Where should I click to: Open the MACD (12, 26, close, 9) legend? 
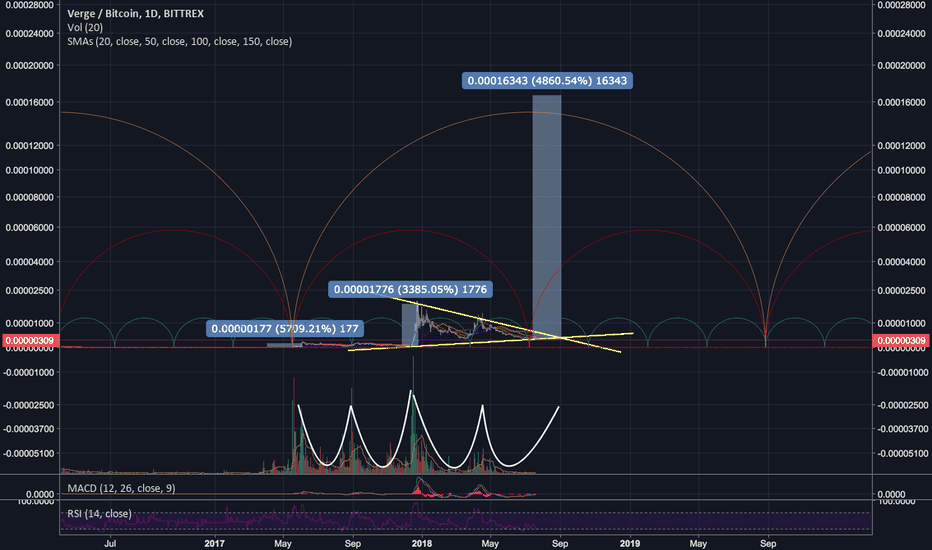tap(121, 488)
